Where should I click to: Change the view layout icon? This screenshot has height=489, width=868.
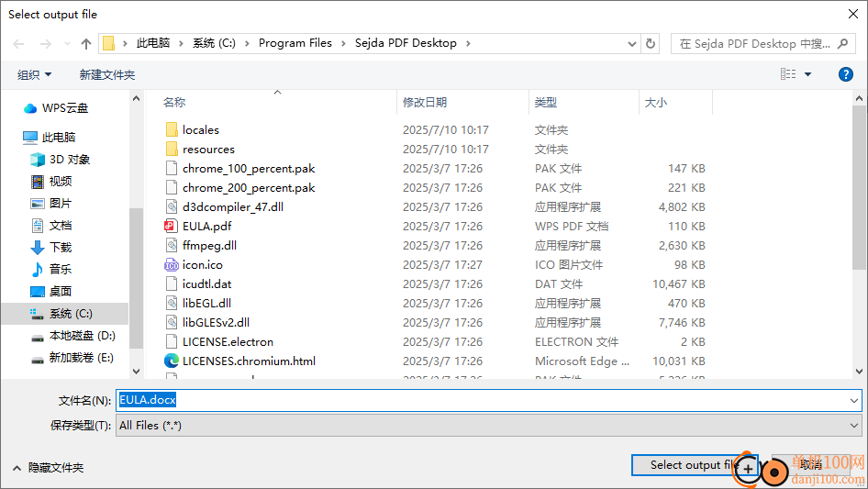[x=788, y=74]
